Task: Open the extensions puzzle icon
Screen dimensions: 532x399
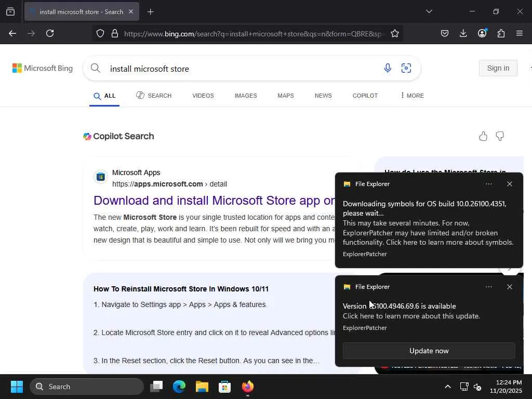Action: pos(501,33)
